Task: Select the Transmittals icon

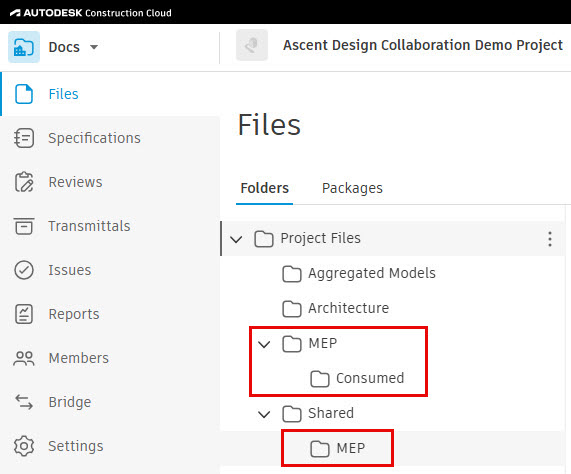Action: 24,226
